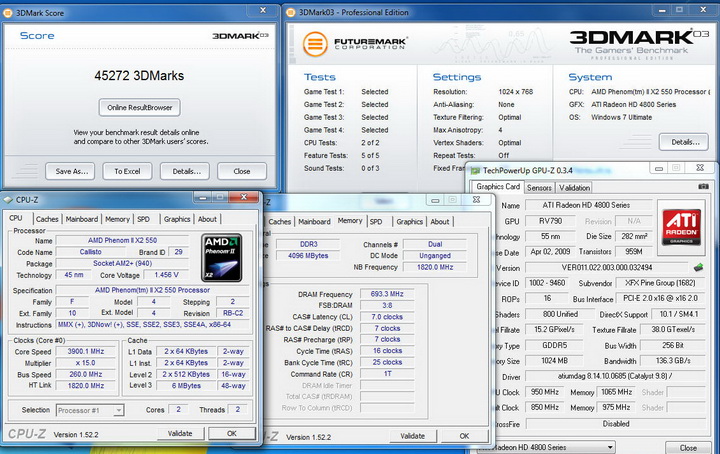Click the 3DMark Score window title icon
Screen dimensions: 720x454
click(x=8, y=13)
